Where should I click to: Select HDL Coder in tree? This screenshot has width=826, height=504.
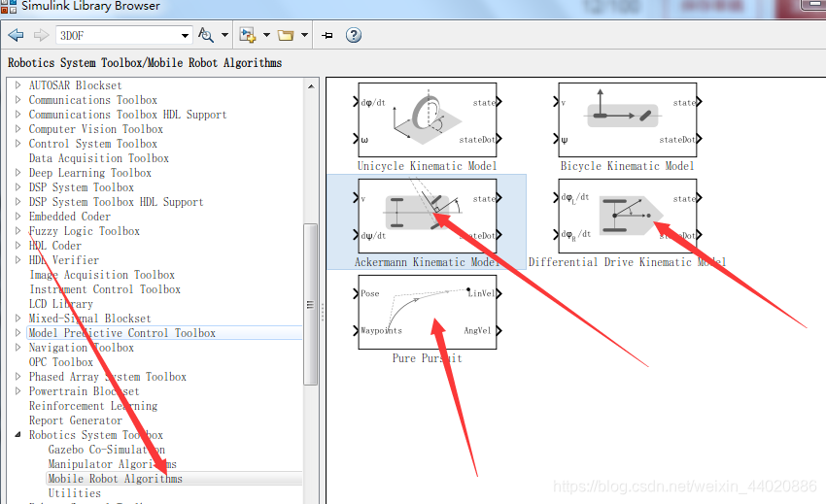(x=54, y=246)
